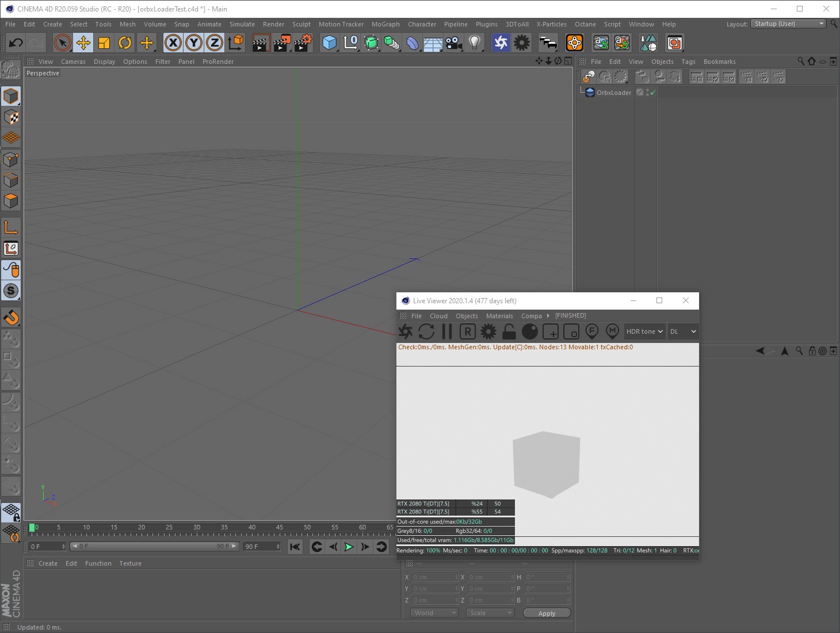The height and width of the screenshot is (633, 840).
Task: Pause the render in Live Viewer
Action: click(447, 331)
